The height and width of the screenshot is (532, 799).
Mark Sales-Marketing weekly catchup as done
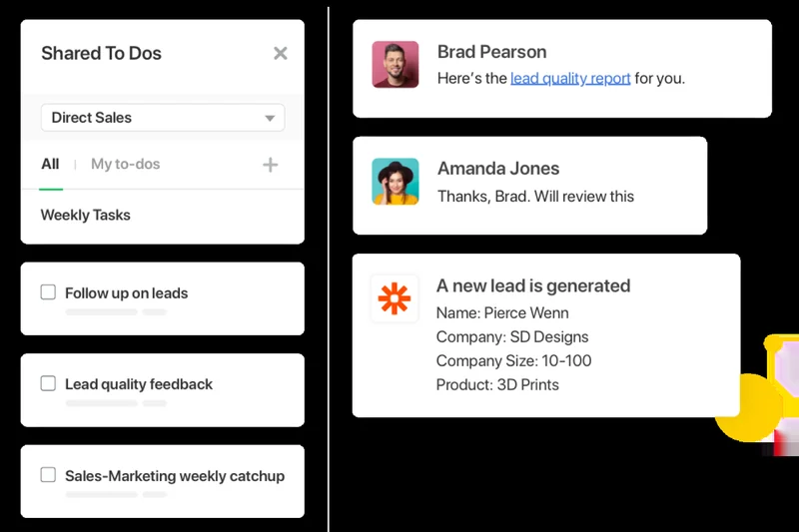point(48,475)
